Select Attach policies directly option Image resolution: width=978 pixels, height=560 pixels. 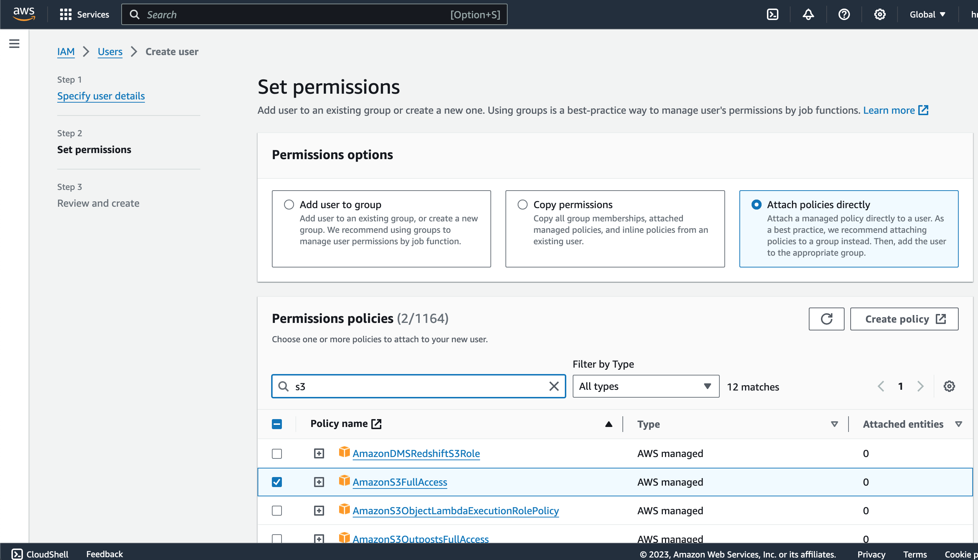(x=756, y=205)
